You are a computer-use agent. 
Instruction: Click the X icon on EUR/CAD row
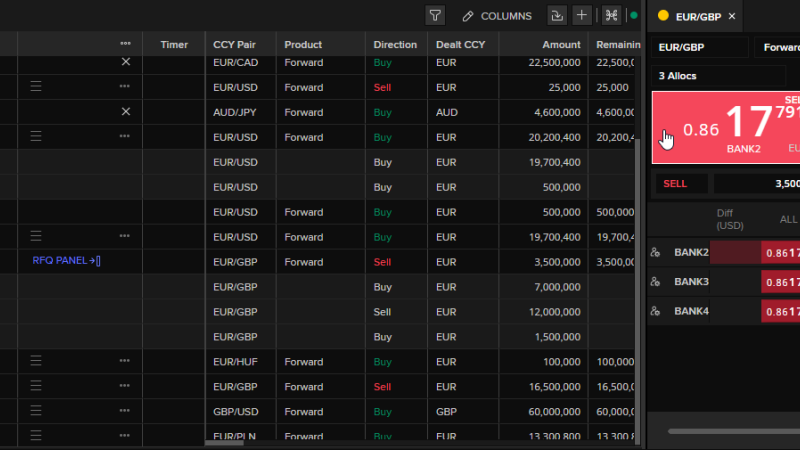click(x=125, y=62)
